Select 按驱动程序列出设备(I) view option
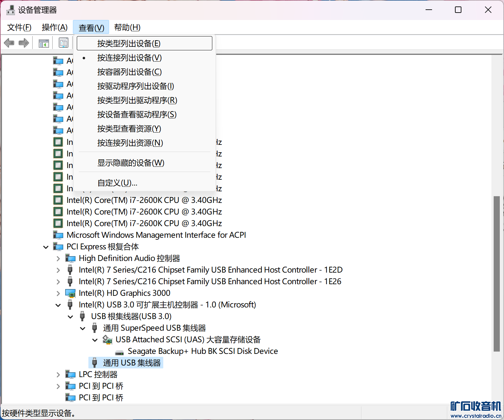The width and height of the screenshot is (504, 420). point(145,86)
